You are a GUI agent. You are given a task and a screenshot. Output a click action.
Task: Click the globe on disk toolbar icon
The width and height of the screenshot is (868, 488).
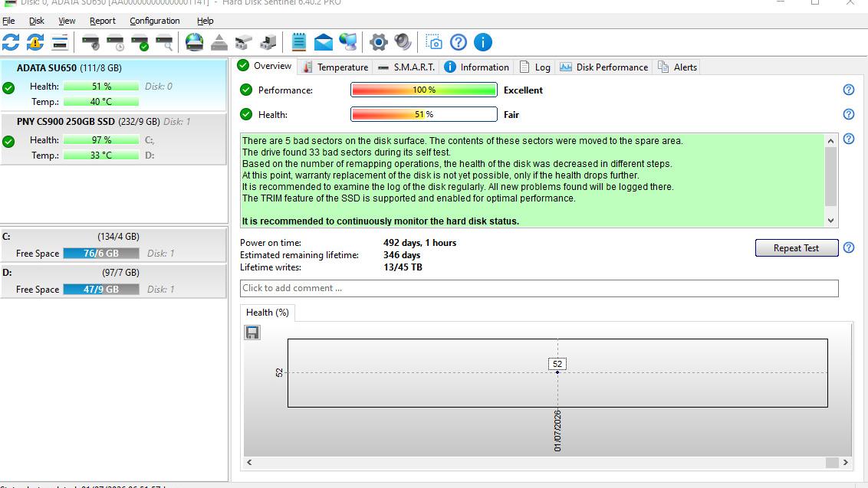coord(194,42)
